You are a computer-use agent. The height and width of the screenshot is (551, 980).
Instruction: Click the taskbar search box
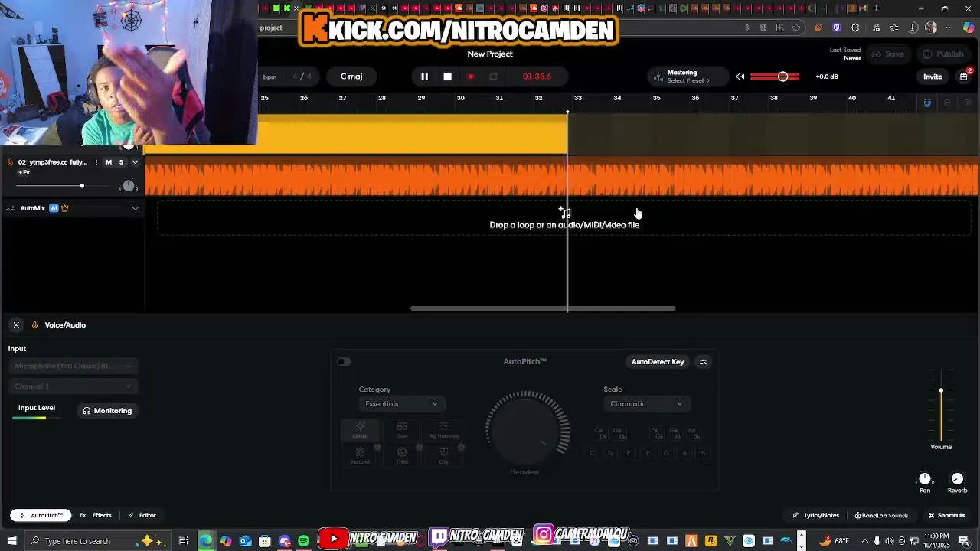(x=98, y=541)
